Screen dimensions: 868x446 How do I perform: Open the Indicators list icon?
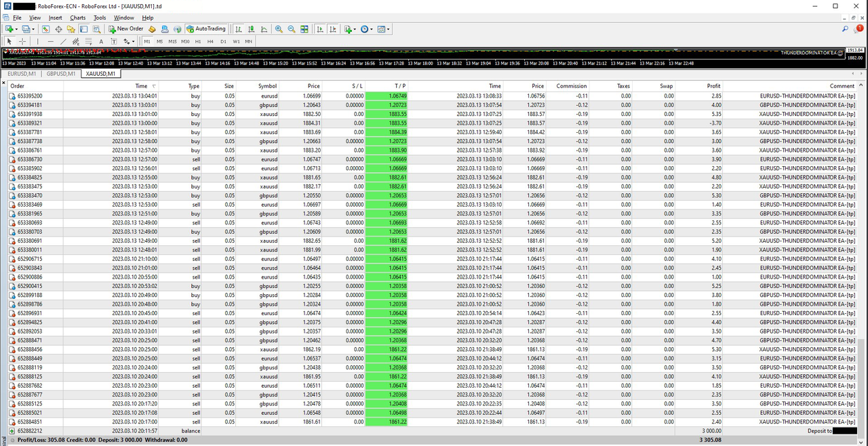coord(348,29)
